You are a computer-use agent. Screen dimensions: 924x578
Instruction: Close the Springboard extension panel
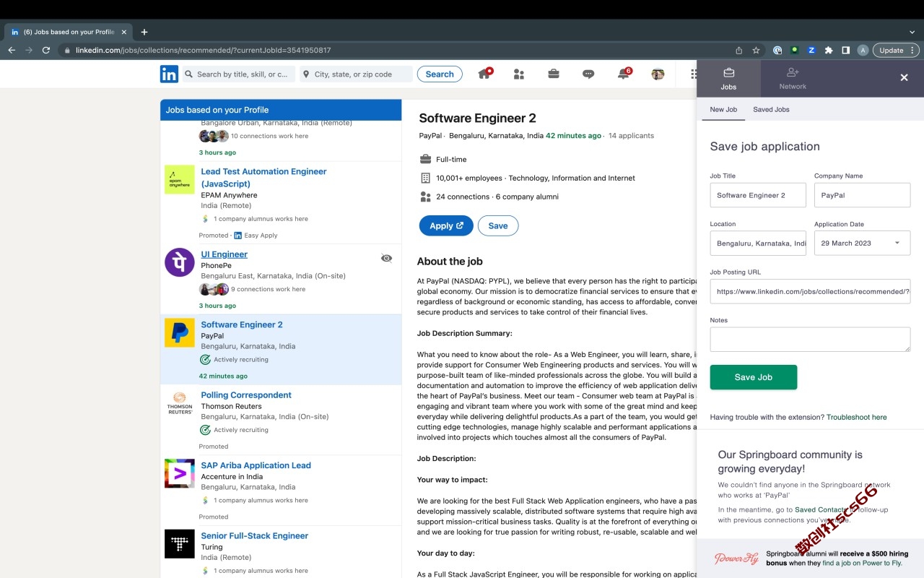(x=904, y=77)
